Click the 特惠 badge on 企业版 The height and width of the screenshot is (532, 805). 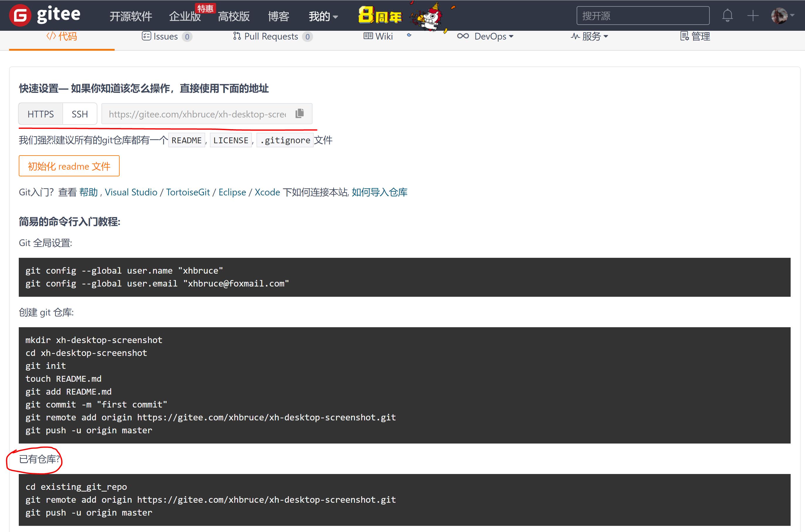click(x=206, y=8)
